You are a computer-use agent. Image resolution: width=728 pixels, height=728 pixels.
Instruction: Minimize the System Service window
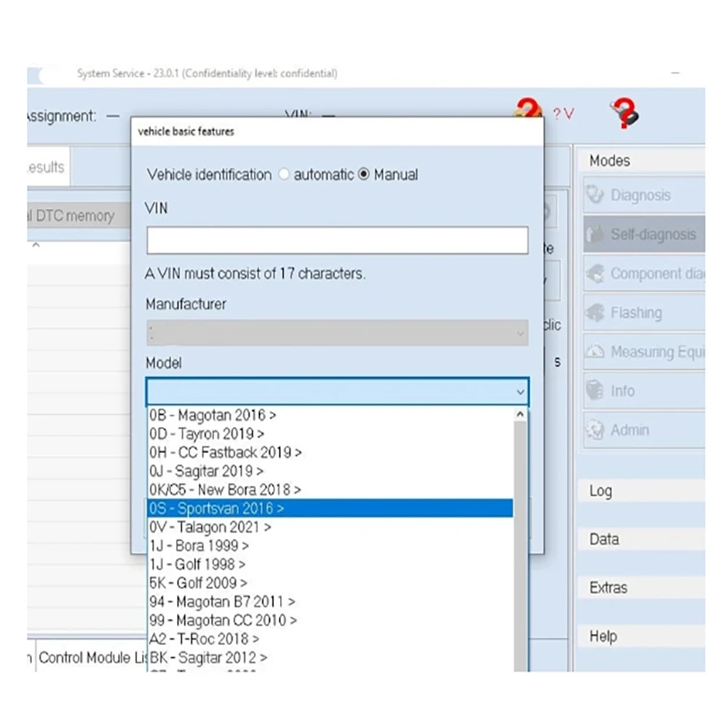pyautogui.click(x=676, y=73)
